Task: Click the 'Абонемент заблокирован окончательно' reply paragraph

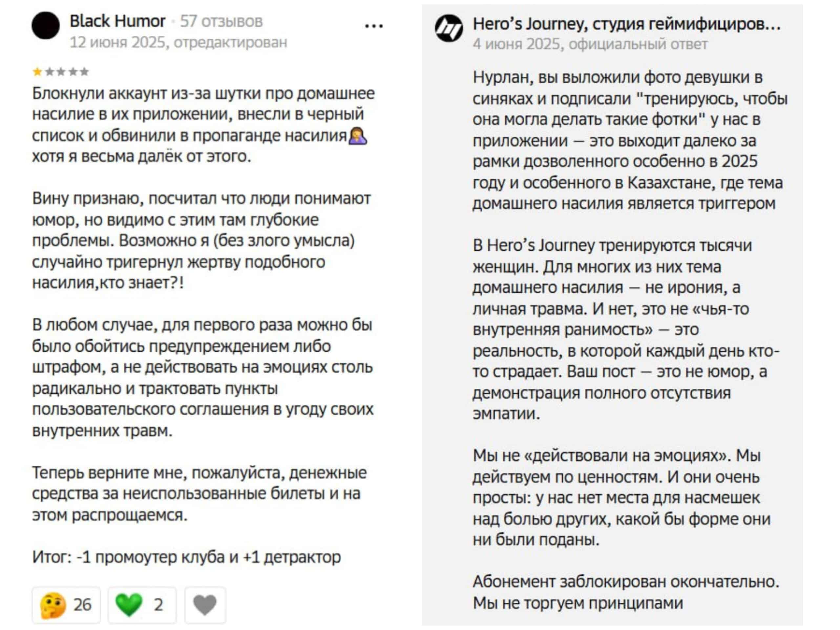Action: coord(626,592)
